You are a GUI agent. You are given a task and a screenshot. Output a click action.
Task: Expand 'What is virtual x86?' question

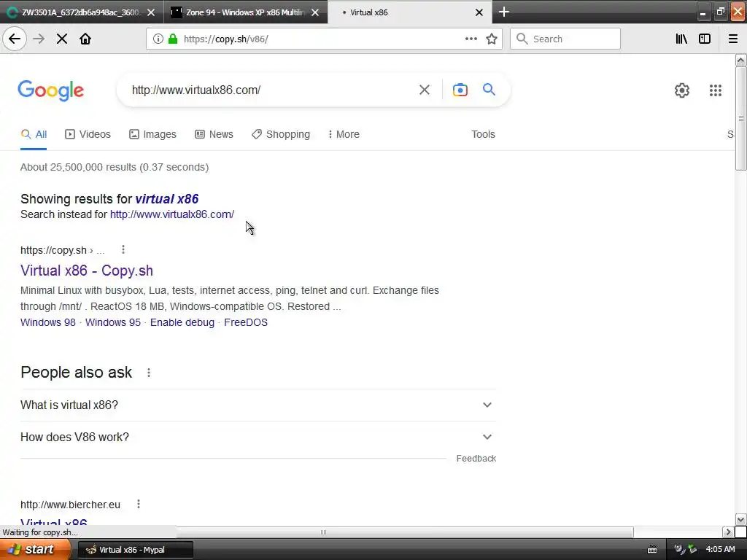pyautogui.click(x=258, y=405)
